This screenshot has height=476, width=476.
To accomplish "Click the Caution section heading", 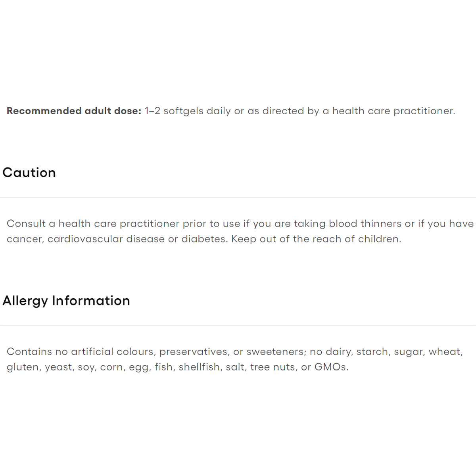I will (29, 173).
